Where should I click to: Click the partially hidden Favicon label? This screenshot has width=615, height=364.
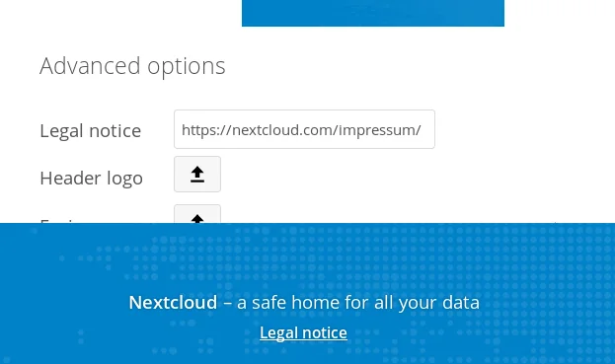tap(59, 221)
